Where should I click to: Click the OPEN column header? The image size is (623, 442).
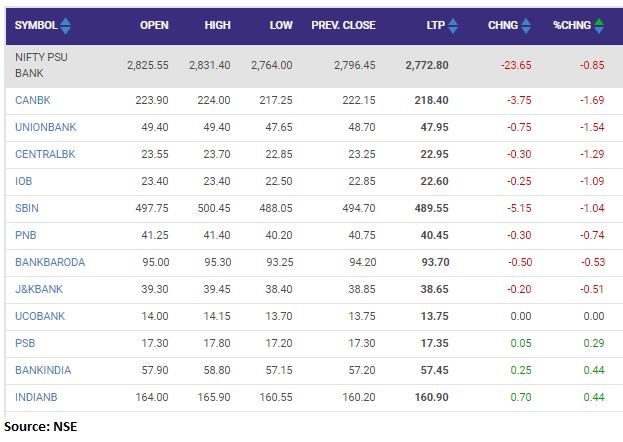click(x=154, y=25)
